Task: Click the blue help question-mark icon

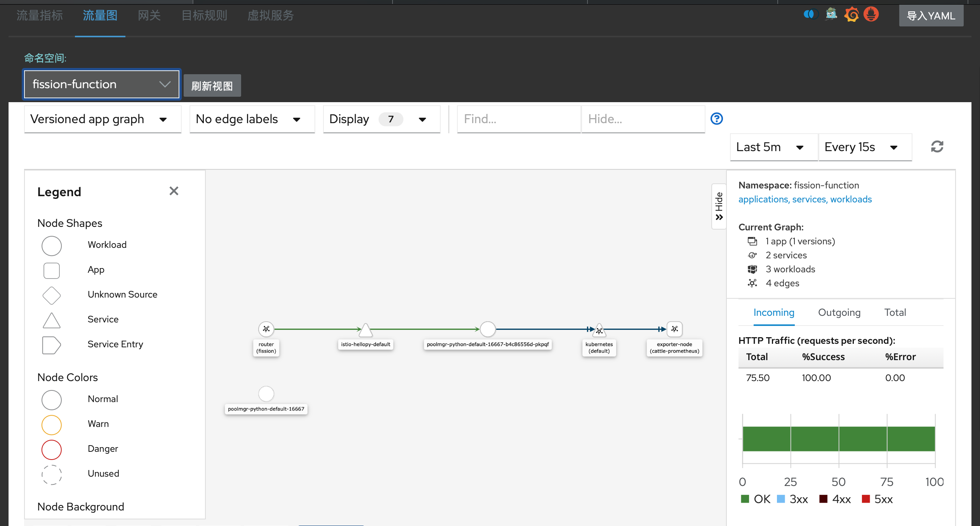Action: [716, 119]
